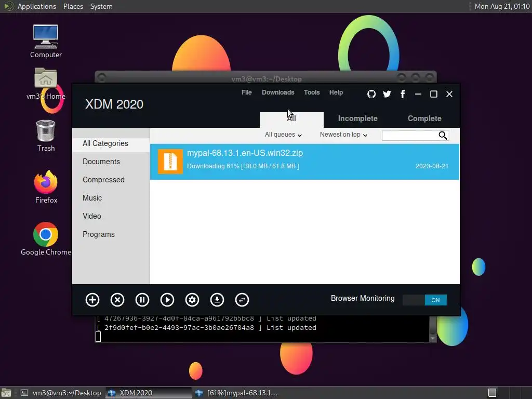The width and height of the screenshot is (532, 399).
Task: Open video downloader with download arrow icon
Action: [217, 300]
